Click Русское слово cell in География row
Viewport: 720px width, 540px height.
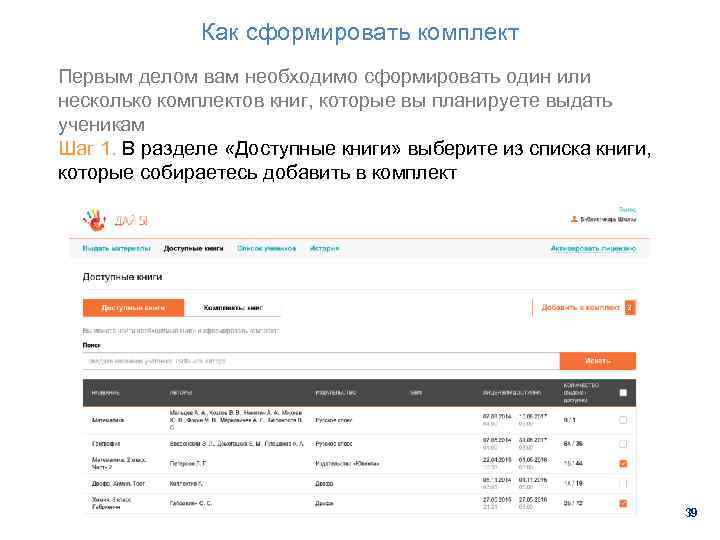(x=334, y=444)
